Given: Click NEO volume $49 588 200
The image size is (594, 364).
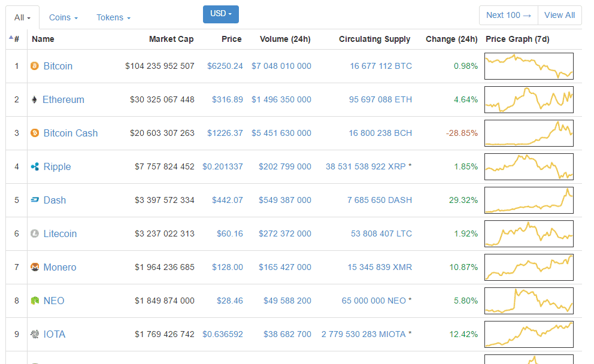Looking at the screenshot, I should point(287,301).
